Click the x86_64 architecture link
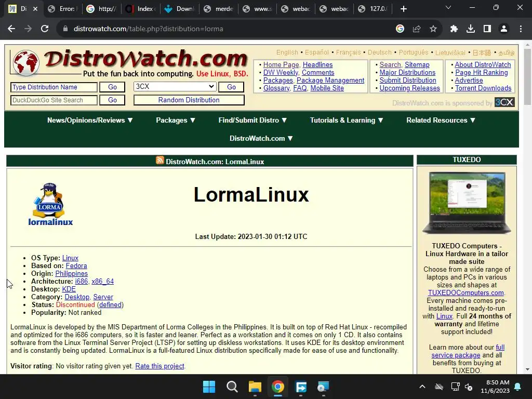 point(102,281)
